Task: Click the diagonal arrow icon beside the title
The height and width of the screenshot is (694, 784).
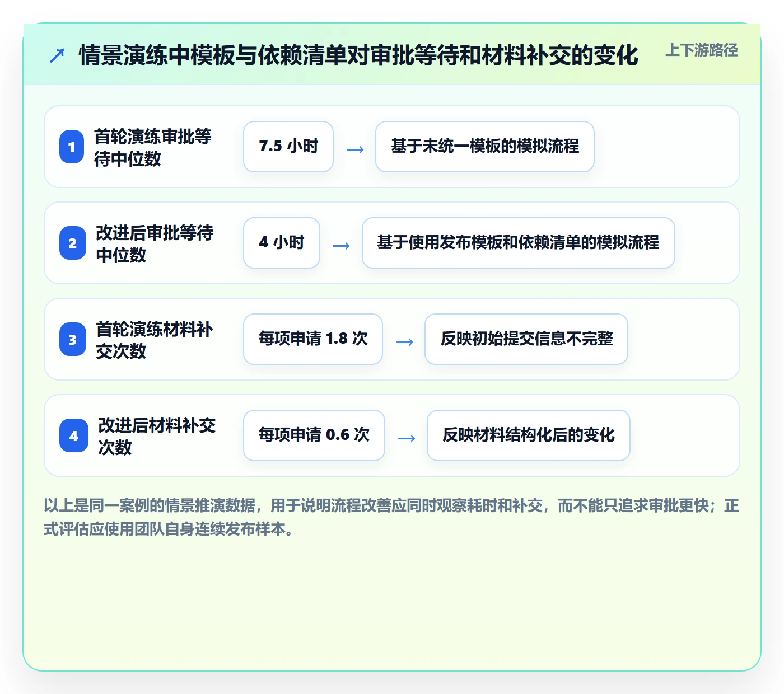Action: (x=57, y=55)
